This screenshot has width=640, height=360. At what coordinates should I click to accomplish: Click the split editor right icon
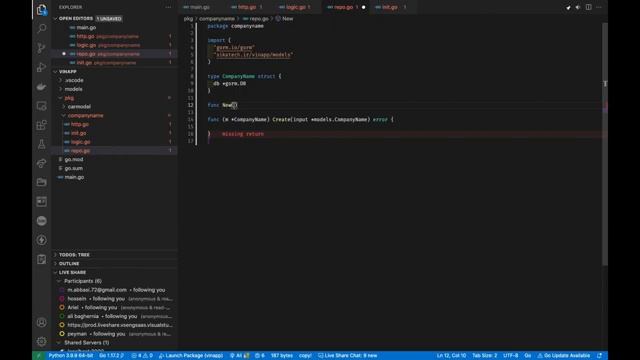click(589, 7)
